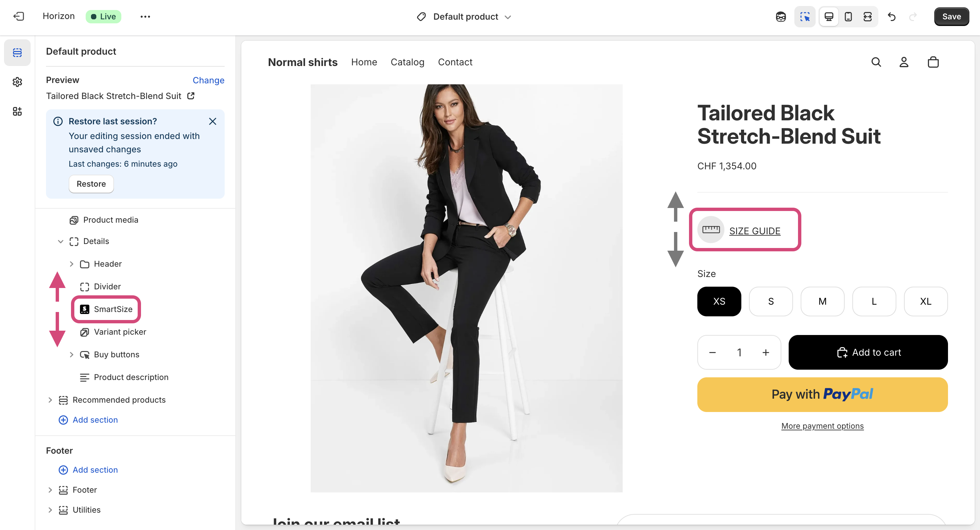
Task: Select the SmartSize block in sidebar
Action: pyautogui.click(x=113, y=309)
